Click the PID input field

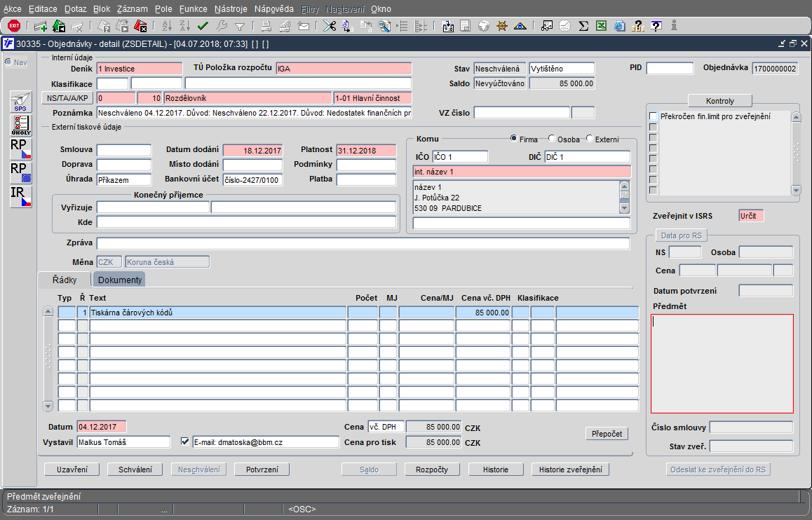click(670, 68)
